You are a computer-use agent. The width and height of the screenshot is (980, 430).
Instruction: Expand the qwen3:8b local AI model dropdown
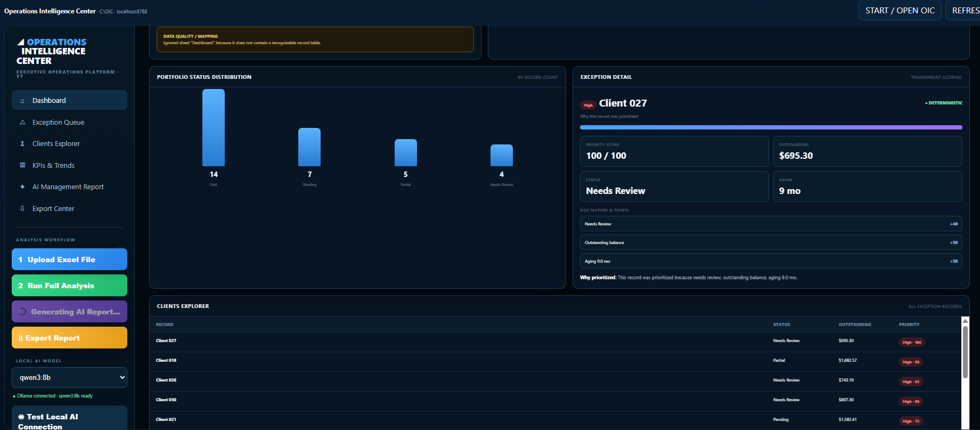pos(69,377)
